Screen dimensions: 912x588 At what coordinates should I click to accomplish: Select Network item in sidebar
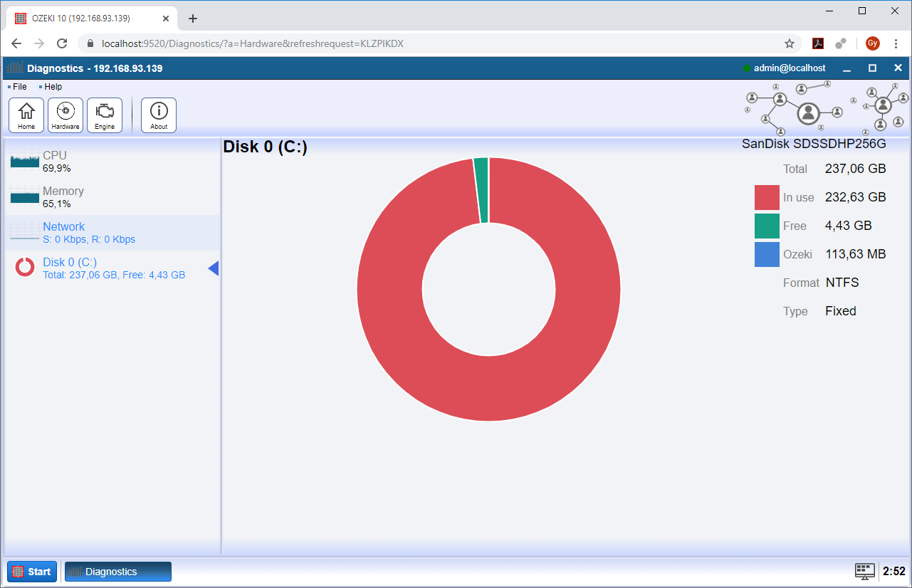click(63, 227)
